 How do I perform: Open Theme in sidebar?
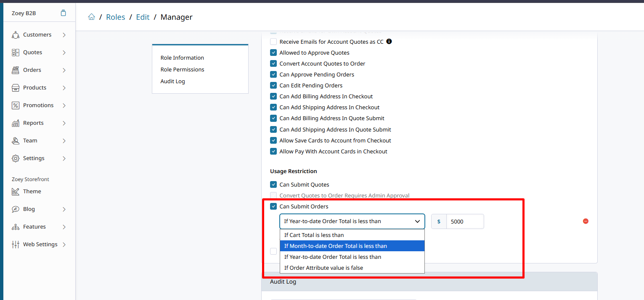coord(32,192)
